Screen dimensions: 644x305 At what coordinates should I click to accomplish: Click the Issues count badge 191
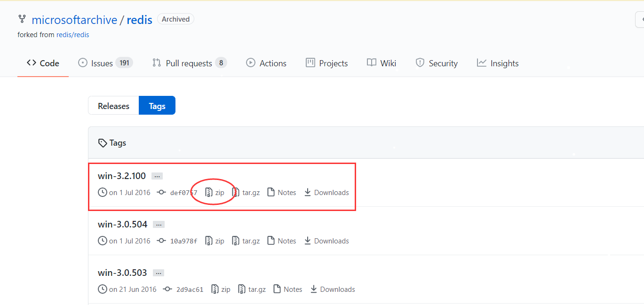point(124,63)
